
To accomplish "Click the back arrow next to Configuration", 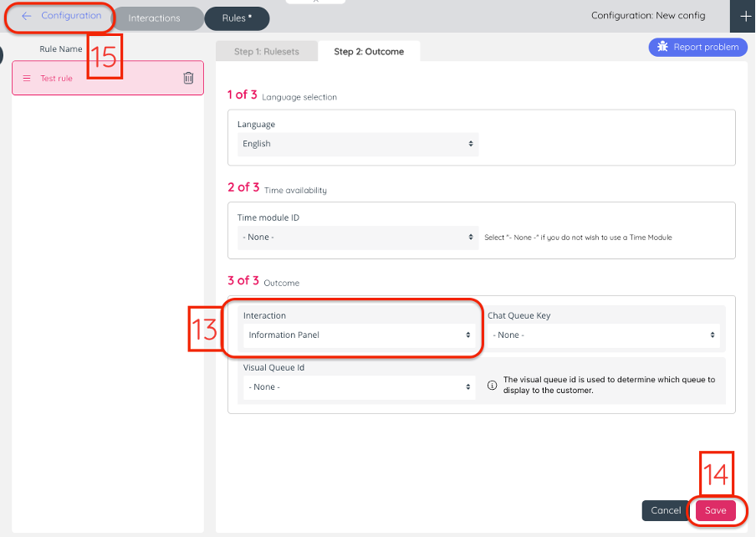I will (x=27, y=16).
